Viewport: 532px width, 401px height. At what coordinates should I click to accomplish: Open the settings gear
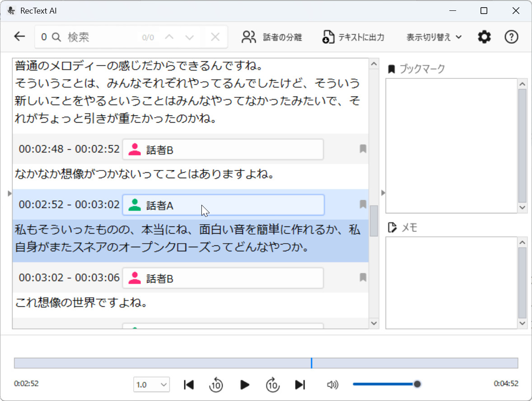[x=484, y=37]
